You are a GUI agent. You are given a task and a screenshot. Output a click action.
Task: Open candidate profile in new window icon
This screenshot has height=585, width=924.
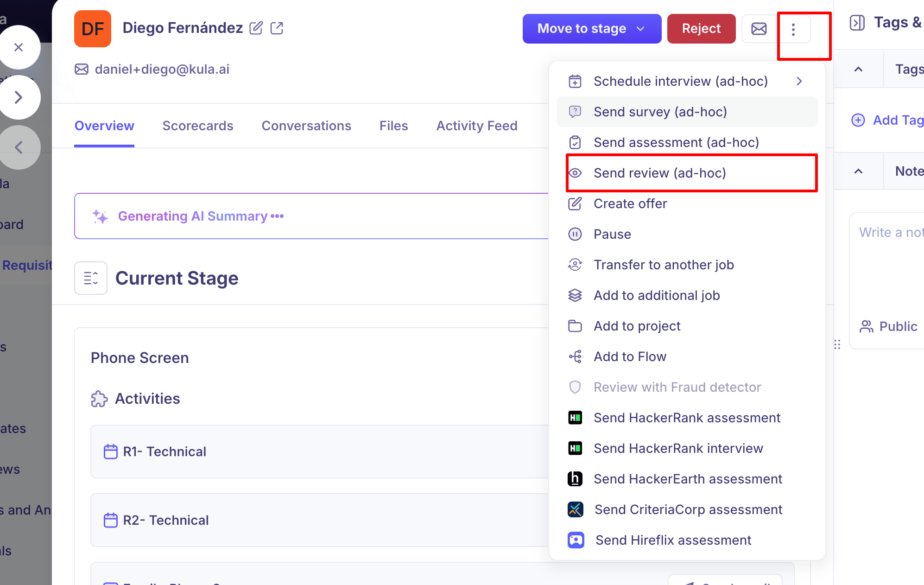277,28
